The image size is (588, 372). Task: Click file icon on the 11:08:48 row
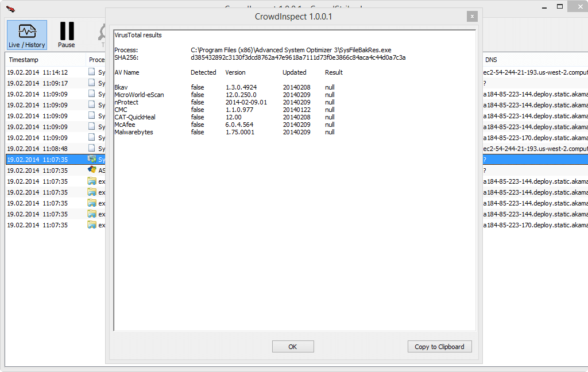coord(91,148)
